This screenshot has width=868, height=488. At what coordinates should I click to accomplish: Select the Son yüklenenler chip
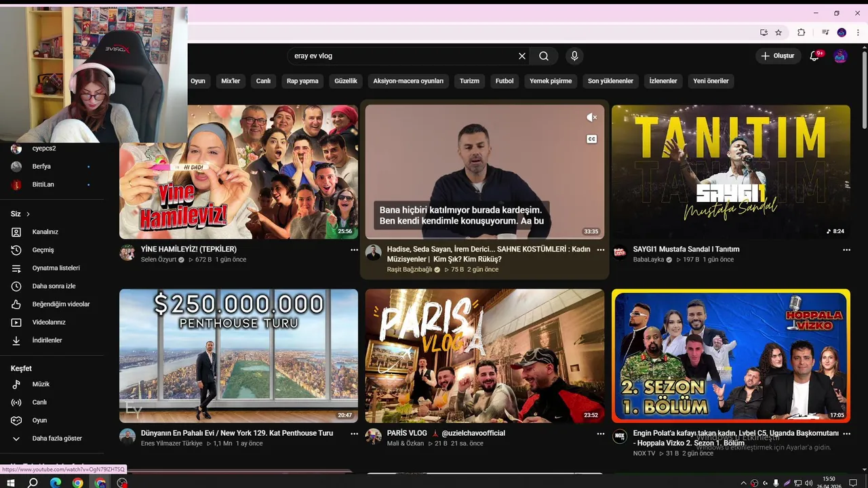pyautogui.click(x=610, y=81)
